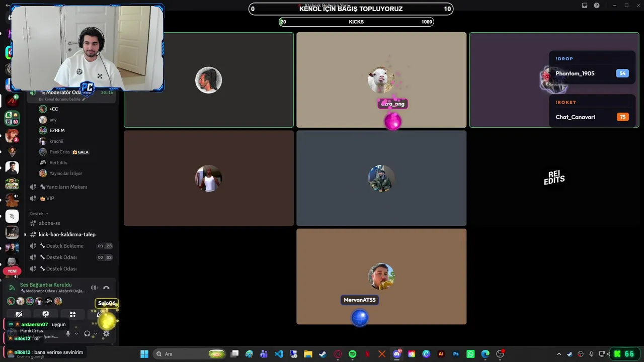
Task: Toggle microphone mute
Action: click(x=68, y=333)
